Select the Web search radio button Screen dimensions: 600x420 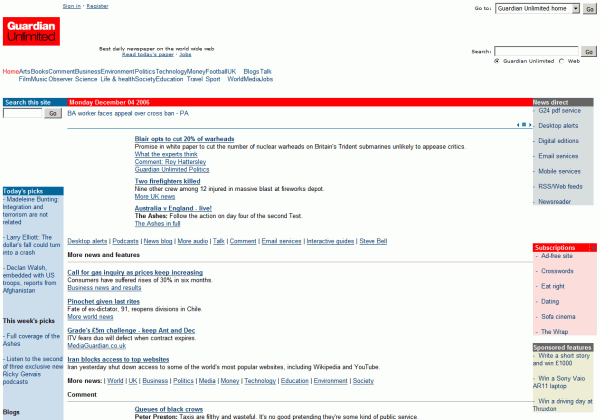point(561,61)
